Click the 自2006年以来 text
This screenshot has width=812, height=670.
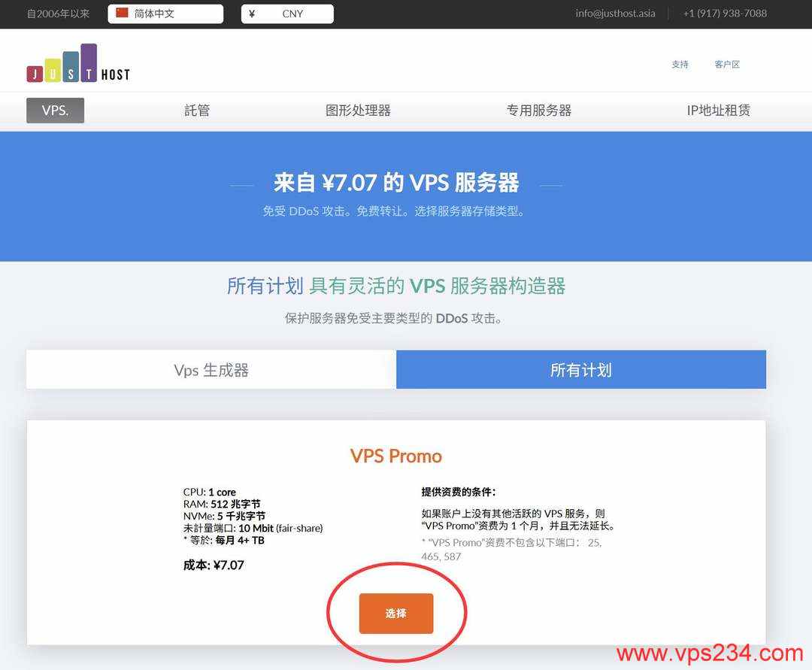[58, 14]
